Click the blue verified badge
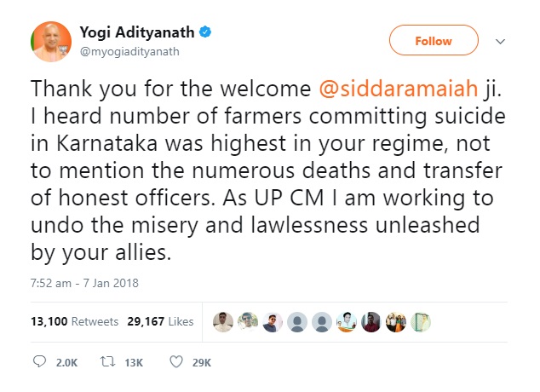The image size is (540, 392). 205,33
